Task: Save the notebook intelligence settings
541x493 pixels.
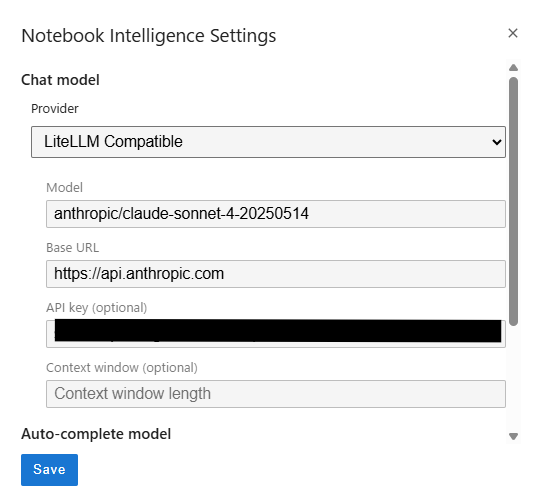Action: pyautogui.click(x=49, y=470)
